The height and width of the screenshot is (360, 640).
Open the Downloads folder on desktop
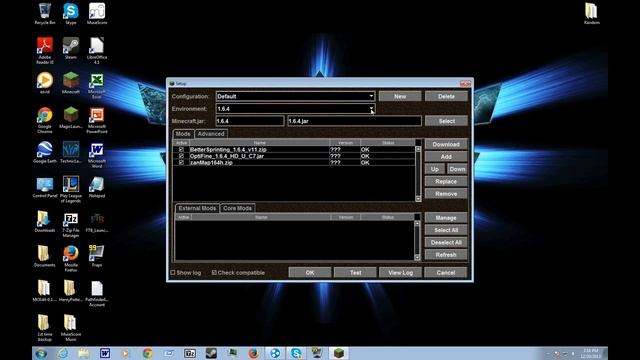tap(44, 221)
